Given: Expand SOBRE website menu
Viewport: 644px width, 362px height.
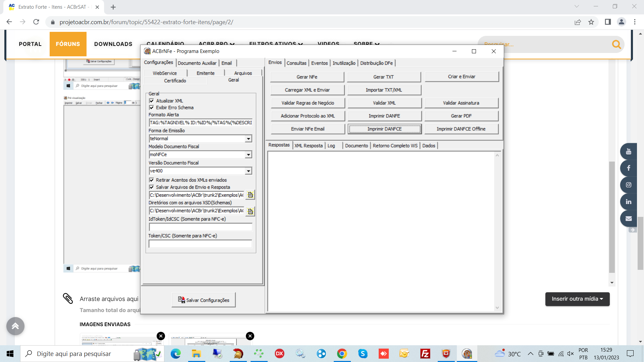Looking at the screenshot, I should pos(366,44).
